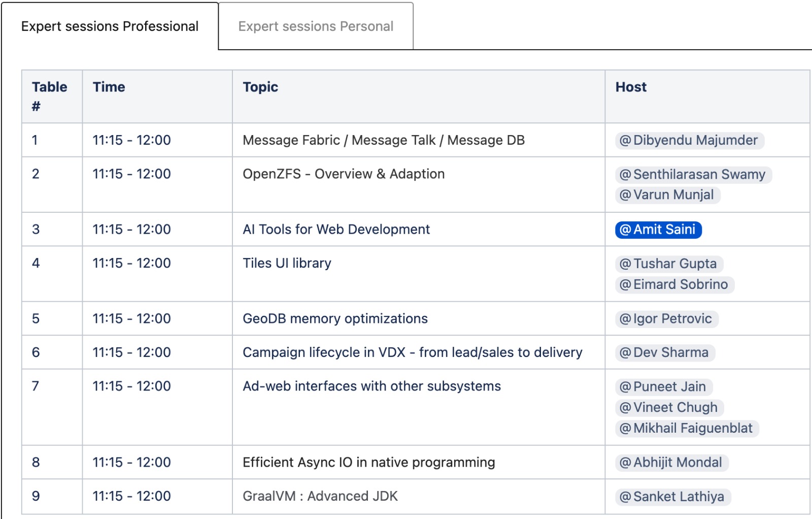Open Mikhail Faiguenblat's mention
812x519 pixels.
687,429
